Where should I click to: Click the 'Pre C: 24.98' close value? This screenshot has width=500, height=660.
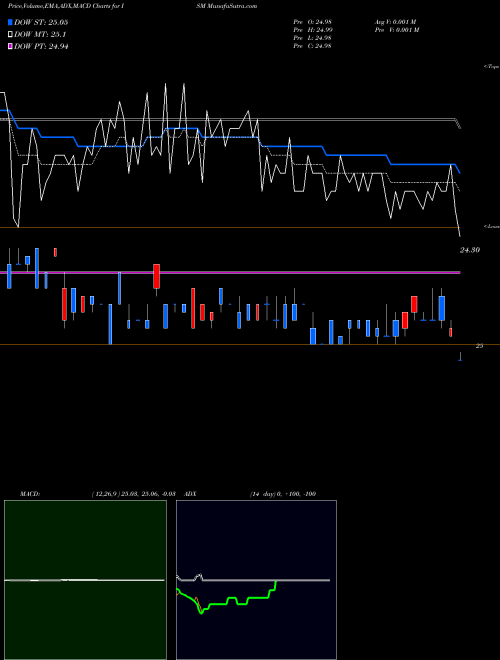point(312,46)
